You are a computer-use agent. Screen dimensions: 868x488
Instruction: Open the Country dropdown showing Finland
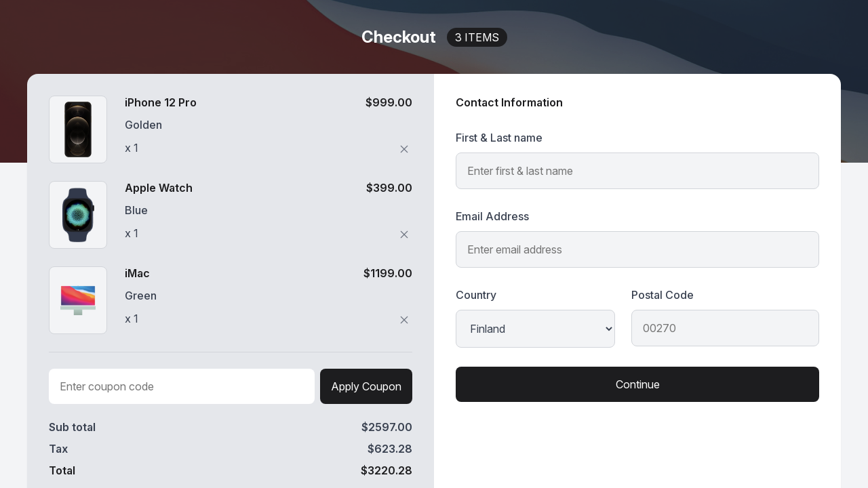[535, 329]
